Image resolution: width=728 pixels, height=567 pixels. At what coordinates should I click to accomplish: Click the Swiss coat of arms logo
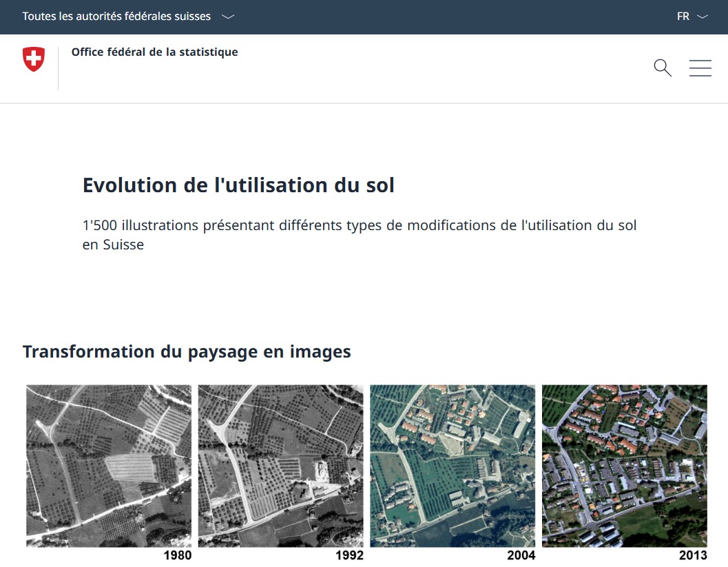[x=34, y=59]
